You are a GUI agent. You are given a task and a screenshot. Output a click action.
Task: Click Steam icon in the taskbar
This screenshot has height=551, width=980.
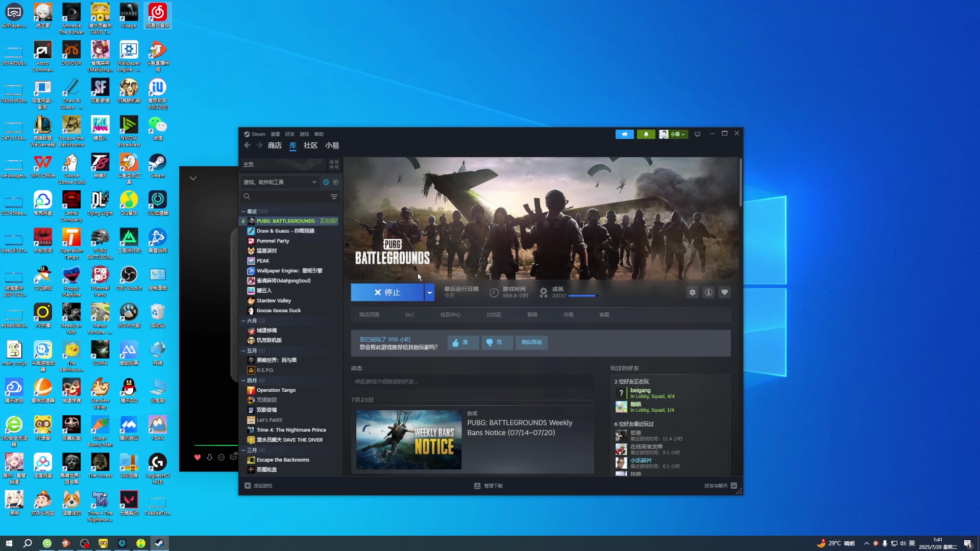[x=159, y=543]
